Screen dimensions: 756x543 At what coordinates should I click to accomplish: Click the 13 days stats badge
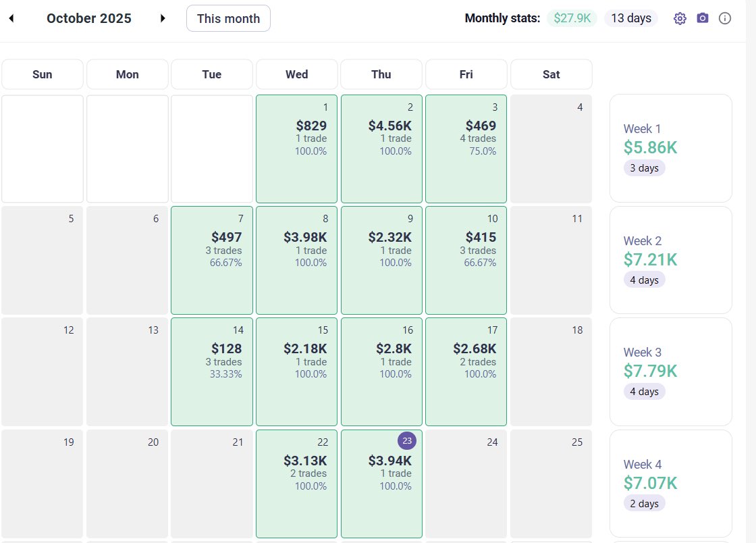tap(631, 18)
